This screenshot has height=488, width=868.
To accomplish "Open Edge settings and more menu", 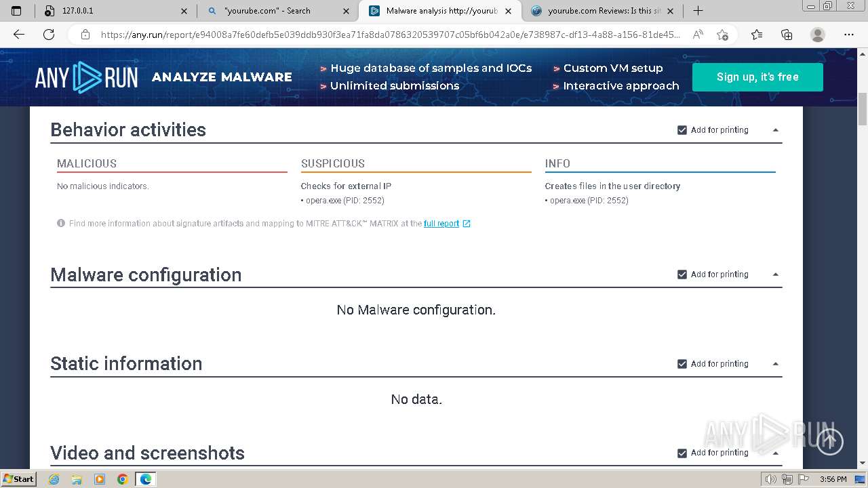I will click(x=849, y=35).
